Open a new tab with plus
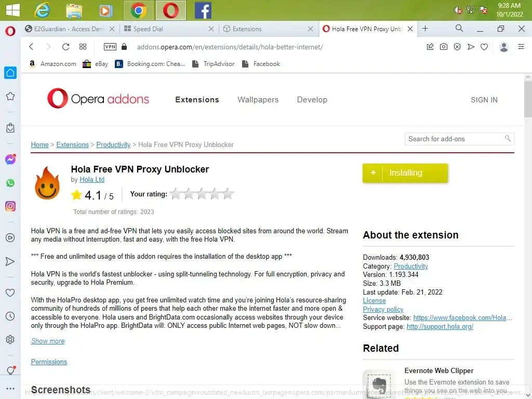The height and width of the screenshot is (399, 532). coord(425,29)
